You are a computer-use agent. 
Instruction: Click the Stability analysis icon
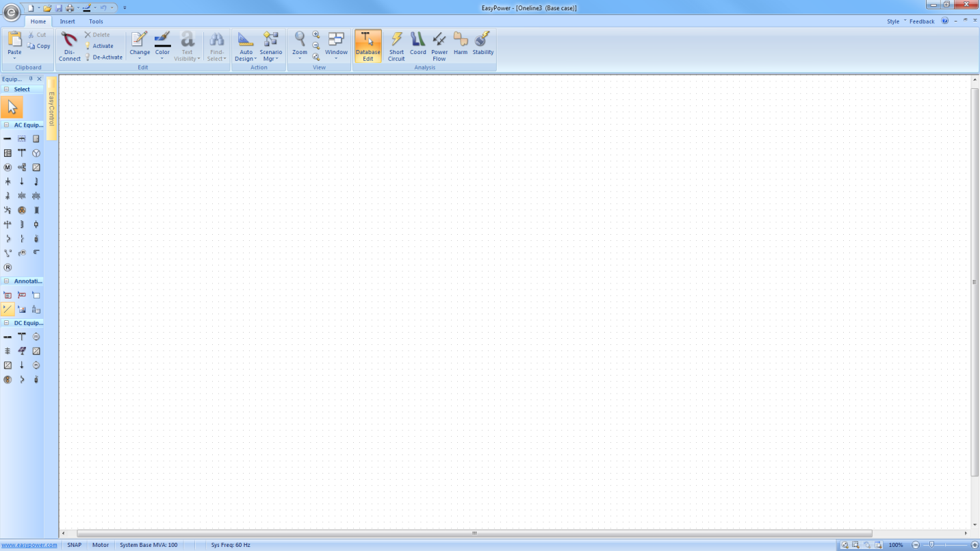coord(482,46)
